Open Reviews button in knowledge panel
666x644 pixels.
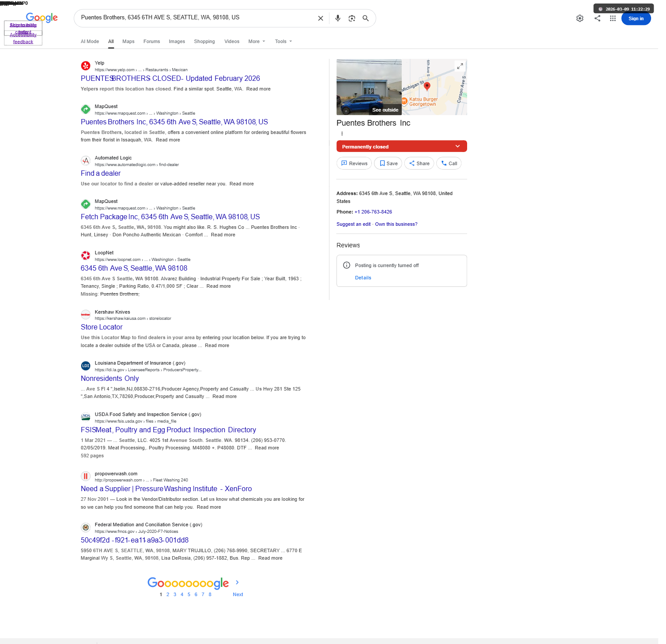coord(354,163)
